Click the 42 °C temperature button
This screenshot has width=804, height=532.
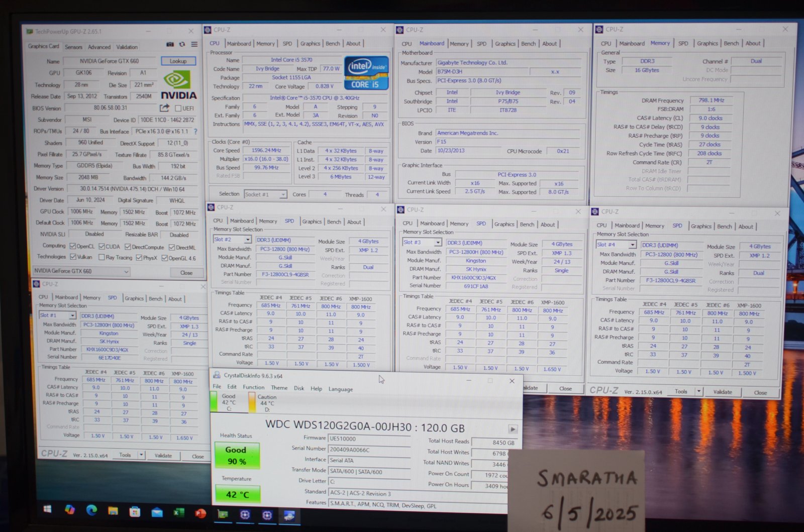(x=237, y=494)
